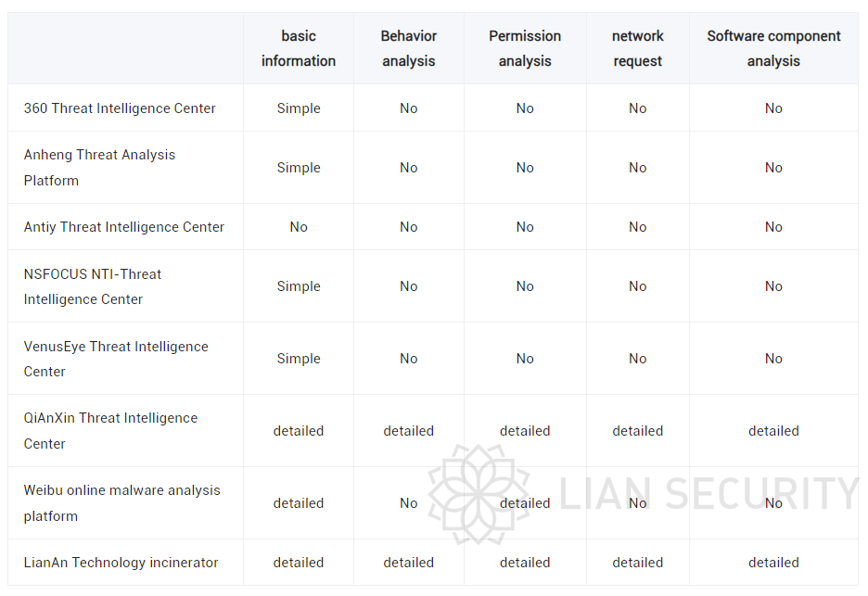Select the 'NSFOCUS NTI-Threat Intelligence Center' label
The image size is (868, 596).
click(x=93, y=286)
